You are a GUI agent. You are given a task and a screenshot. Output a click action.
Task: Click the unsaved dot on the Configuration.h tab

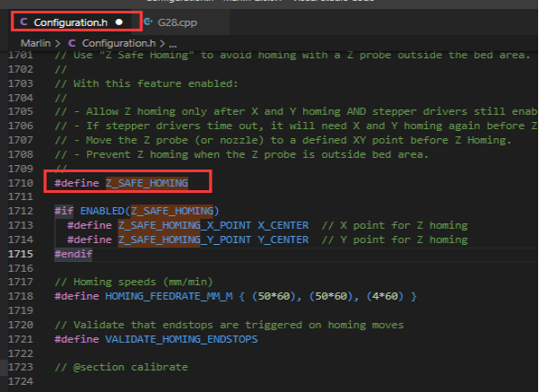[x=119, y=22]
